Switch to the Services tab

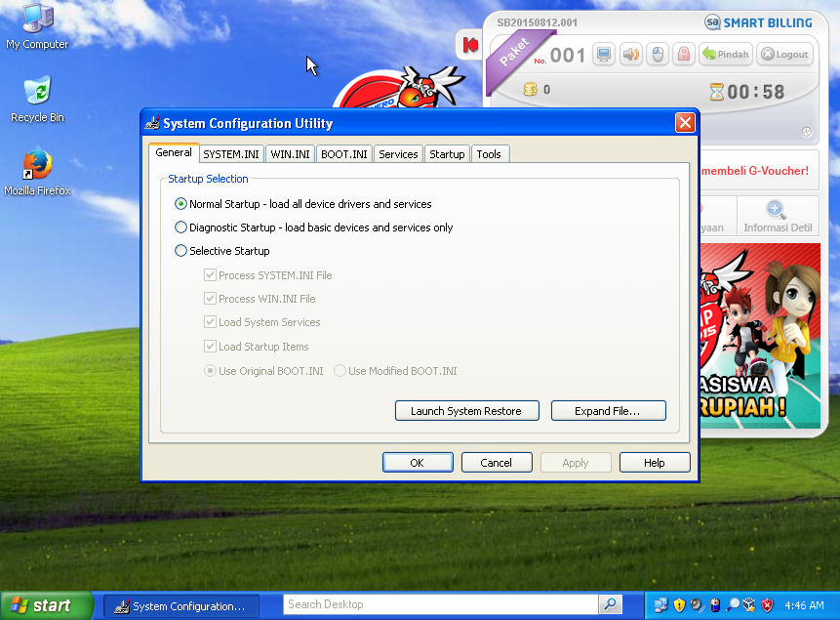398,154
